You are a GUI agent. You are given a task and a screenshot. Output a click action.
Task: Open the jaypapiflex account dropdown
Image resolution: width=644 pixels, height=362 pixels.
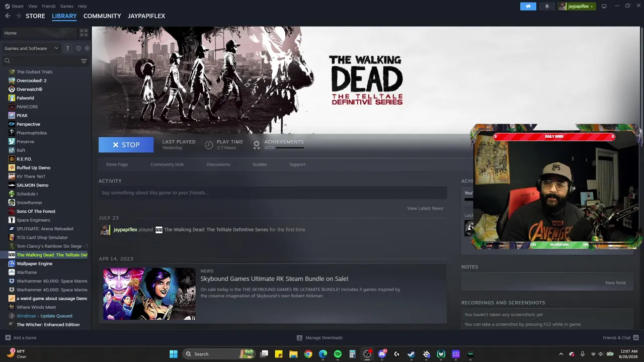click(577, 6)
